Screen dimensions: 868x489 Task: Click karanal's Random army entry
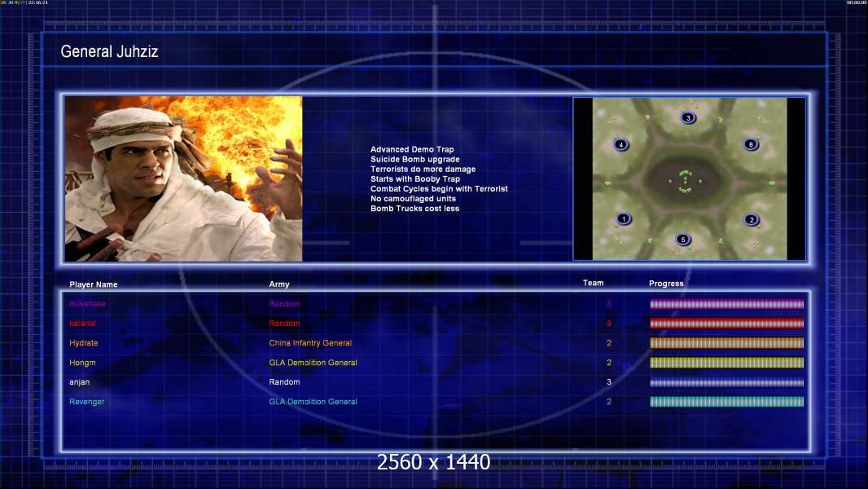coord(284,324)
